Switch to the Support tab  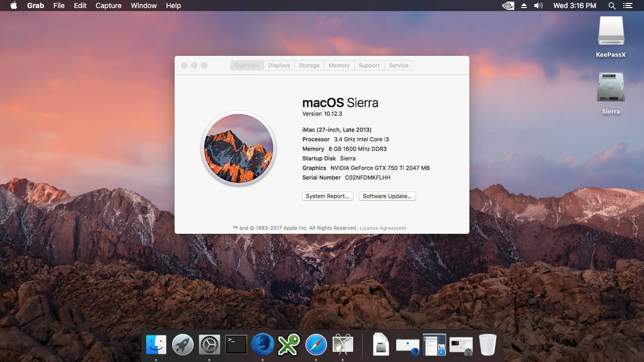tap(369, 65)
